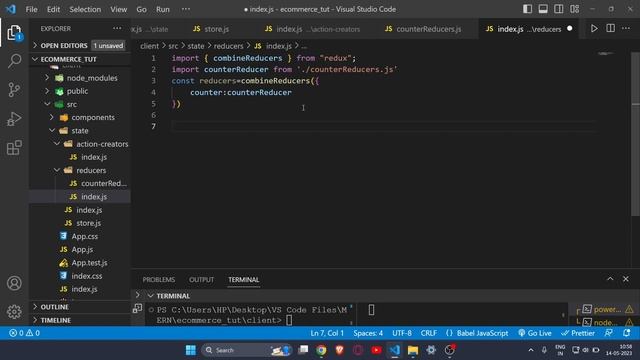Open the Run and Debug view
Screen dimensions: 640x360
[x=14, y=119]
